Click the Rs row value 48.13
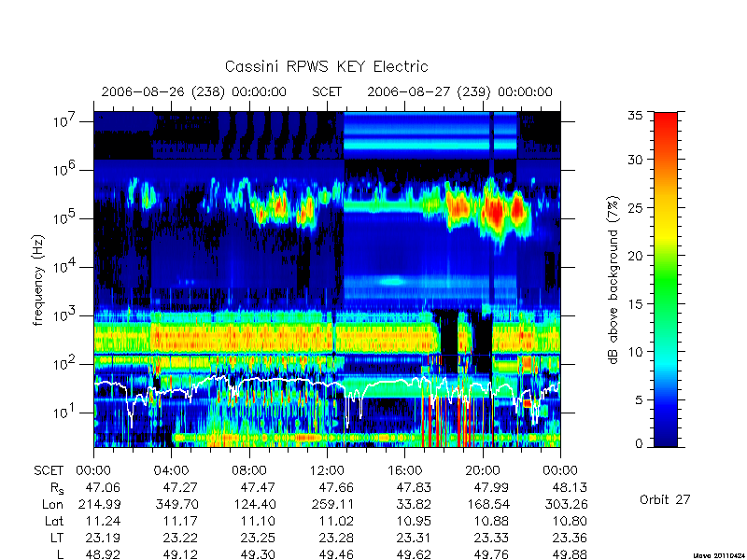The image size is (747, 560). pos(570,487)
